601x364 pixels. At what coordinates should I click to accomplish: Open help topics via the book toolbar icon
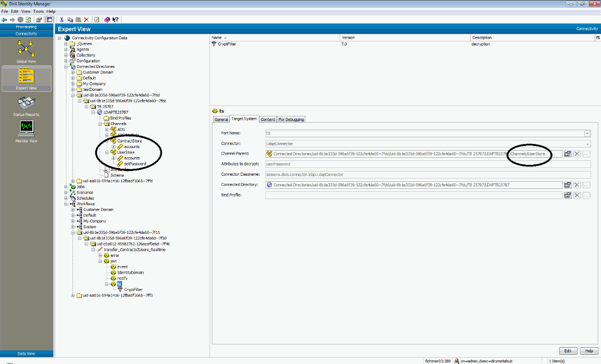click(107, 19)
